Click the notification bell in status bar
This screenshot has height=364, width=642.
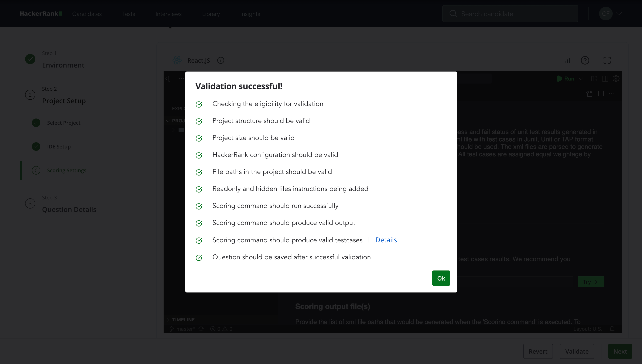[x=612, y=329]
